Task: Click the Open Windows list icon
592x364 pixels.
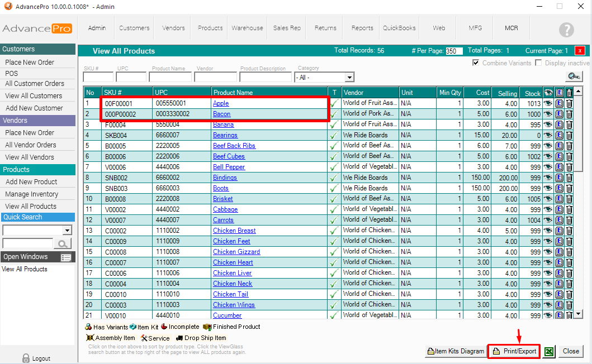Action: coord(66,257)
